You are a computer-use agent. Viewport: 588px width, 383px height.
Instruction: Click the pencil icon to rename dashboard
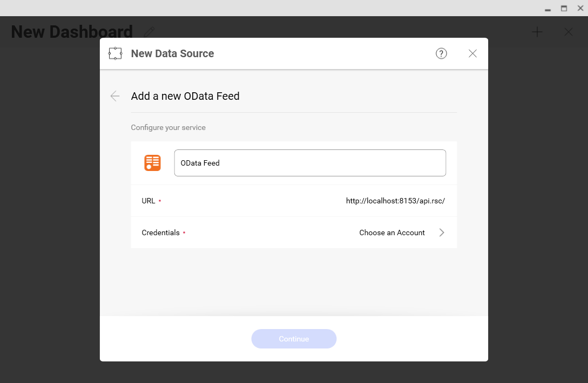click(149, 32)
